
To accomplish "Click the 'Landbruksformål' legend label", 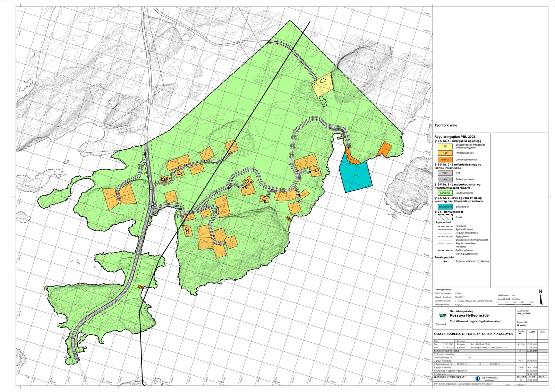I will click(x=464, y=193).
